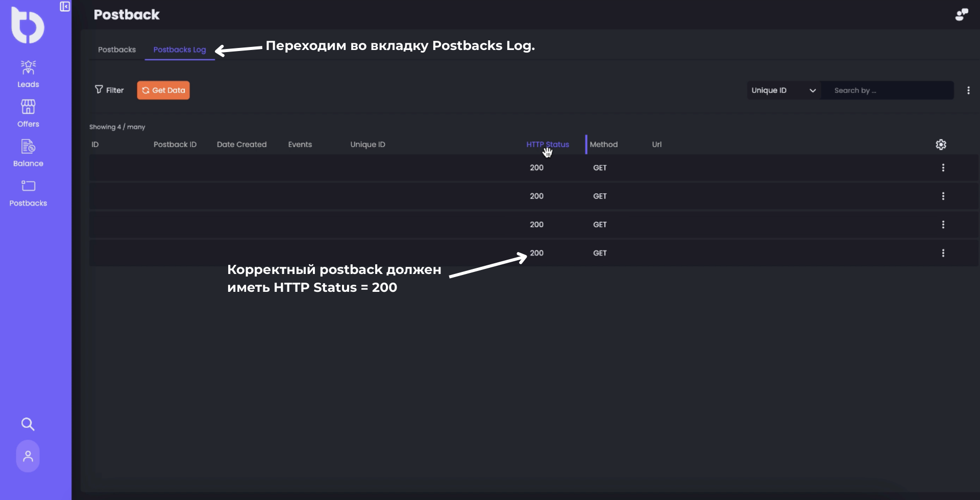Open the Unique ID dropdown

click(x=783, y=90)
